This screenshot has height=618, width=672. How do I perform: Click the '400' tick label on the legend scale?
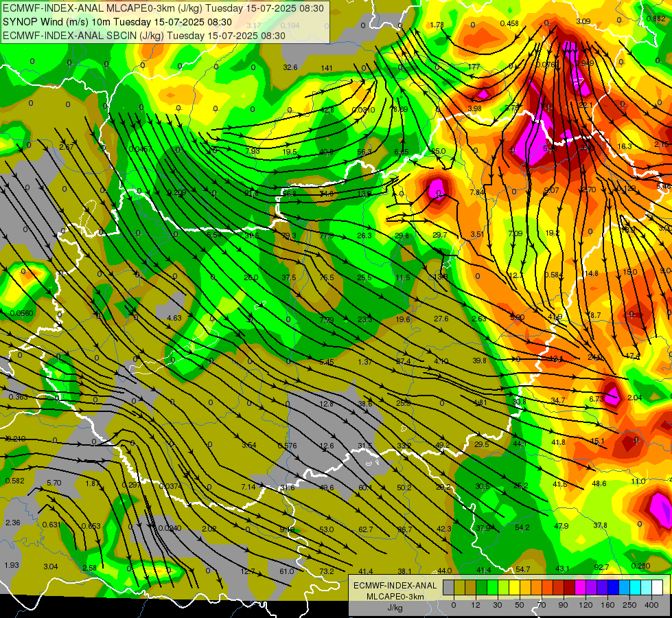[x=651, y=605]
